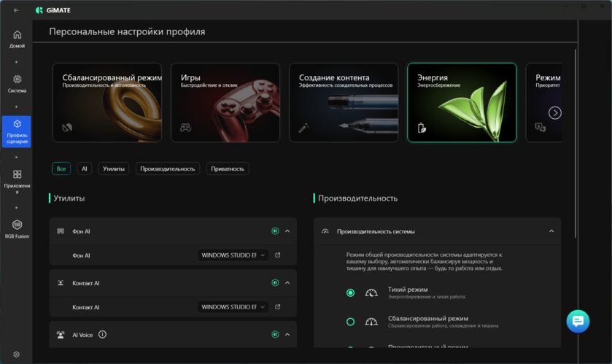The image size is (612, 364).
Task: Open the Фон AI Windows Studio dropdown
Action: click(x=233, y=255)
